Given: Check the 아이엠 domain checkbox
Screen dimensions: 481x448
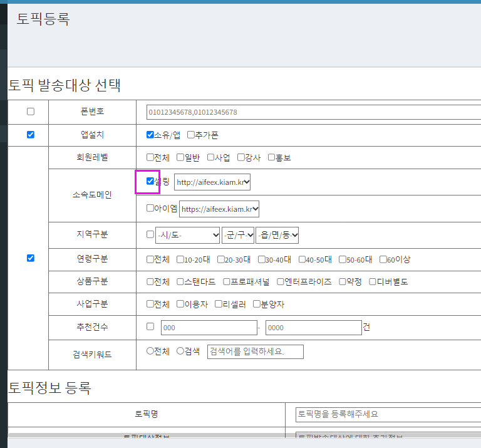Looking at the screenshot, I should coord(150,208).
